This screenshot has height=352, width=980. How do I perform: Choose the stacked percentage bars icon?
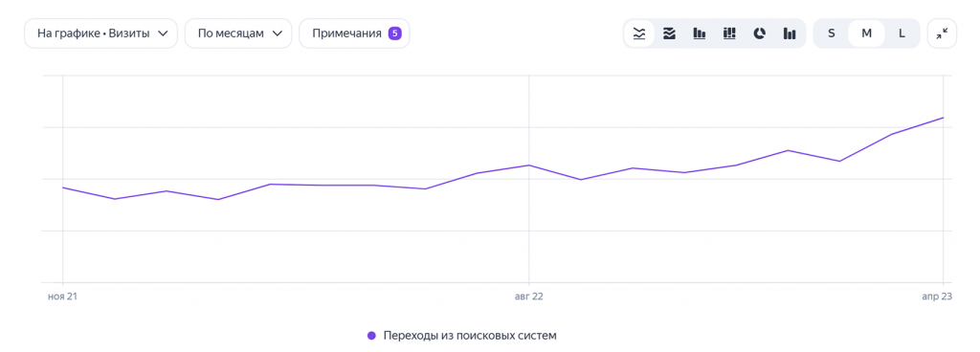(729, 33)
